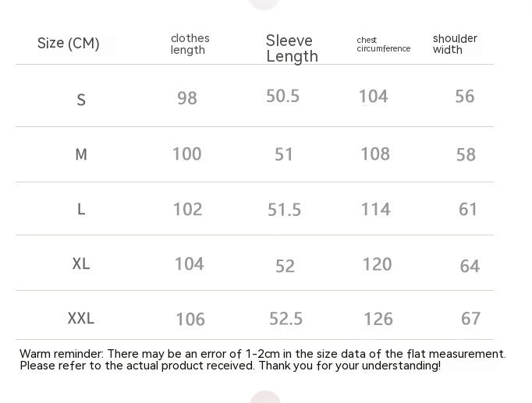Image resolution: width=532 pixels, height=403 pixels.
Task: Select sleeve length value 50.5
Action: (283, 96)
